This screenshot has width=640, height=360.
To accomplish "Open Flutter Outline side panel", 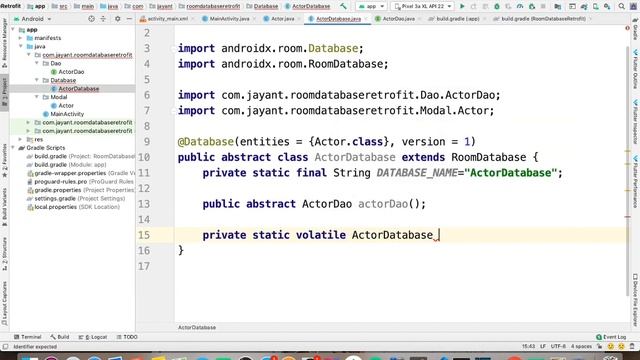I will 635,69.
